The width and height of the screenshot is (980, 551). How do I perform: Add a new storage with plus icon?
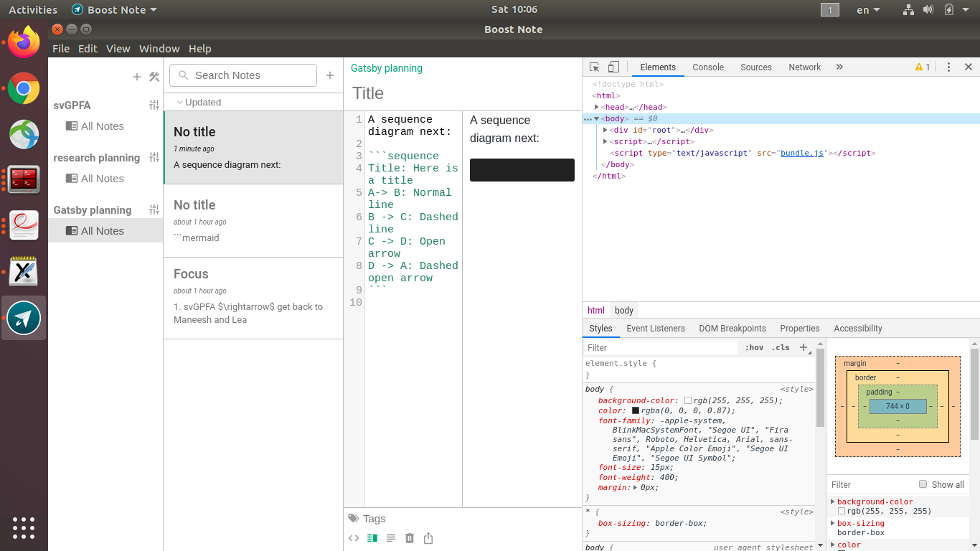pos(137,77)
